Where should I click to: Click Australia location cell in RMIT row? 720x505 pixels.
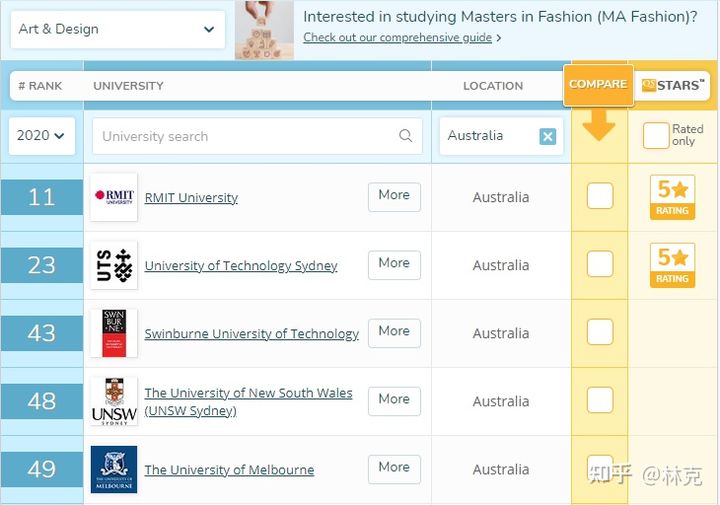(501, 197)
